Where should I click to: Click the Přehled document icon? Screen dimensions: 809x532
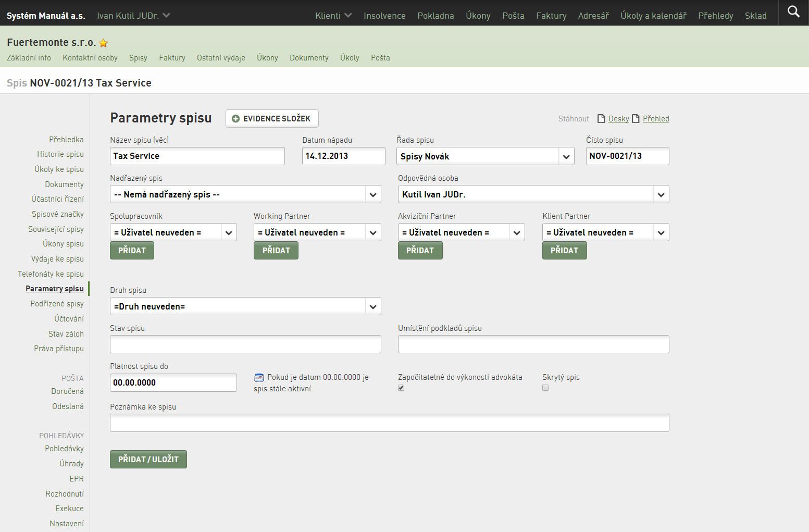(636, 119)
